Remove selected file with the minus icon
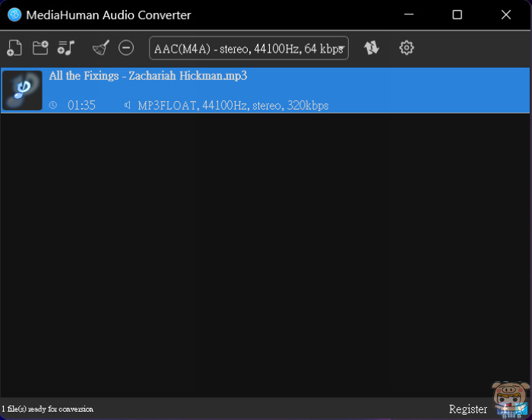This screenshot has width=532, height=420. tap(126, 48)
